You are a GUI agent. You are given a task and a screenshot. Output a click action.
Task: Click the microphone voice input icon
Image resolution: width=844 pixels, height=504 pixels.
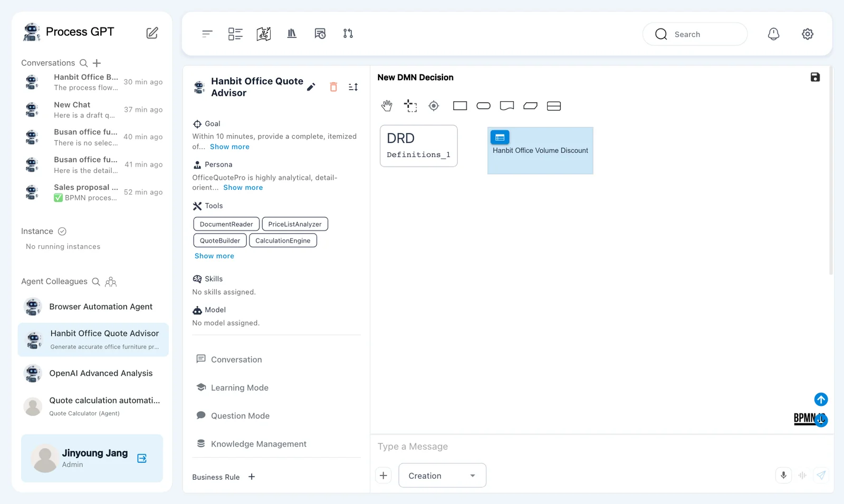point(783,475)
